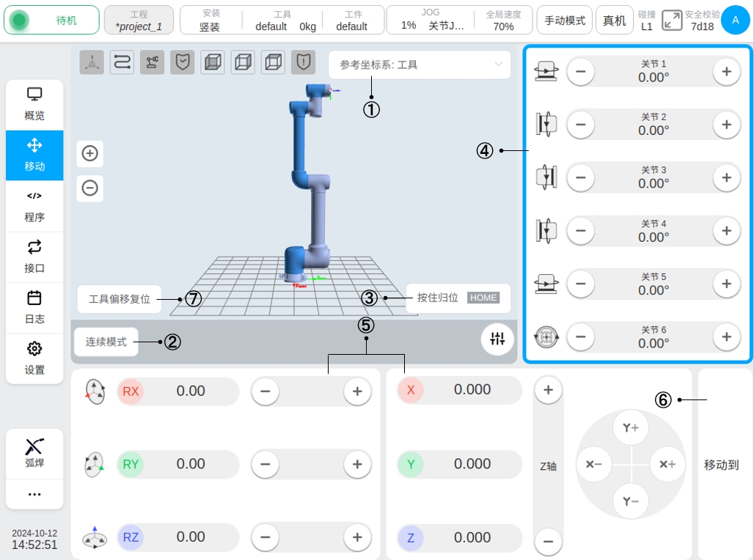Click the user avatar A icon
The height and width of the screenshot is (560, 754).
[x=735, y=21]
